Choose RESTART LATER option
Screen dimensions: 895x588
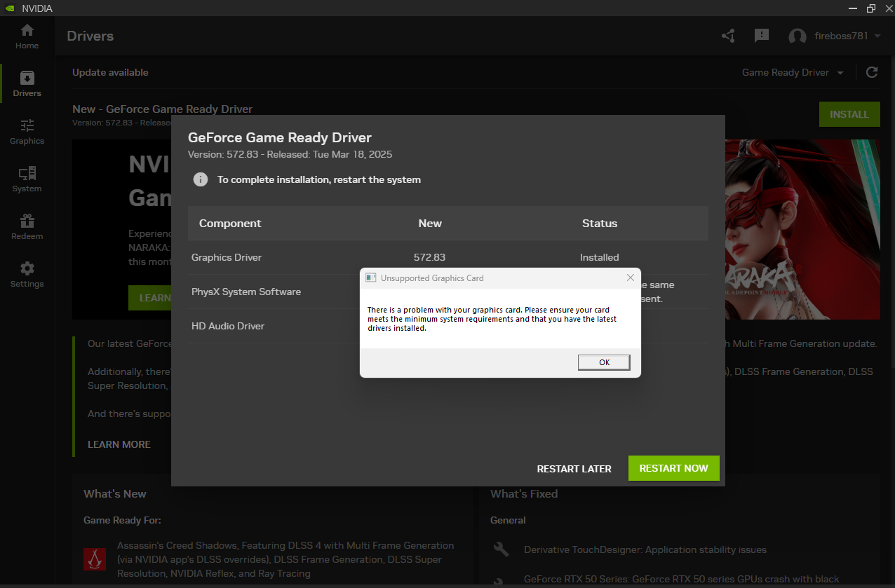(574, 469)
